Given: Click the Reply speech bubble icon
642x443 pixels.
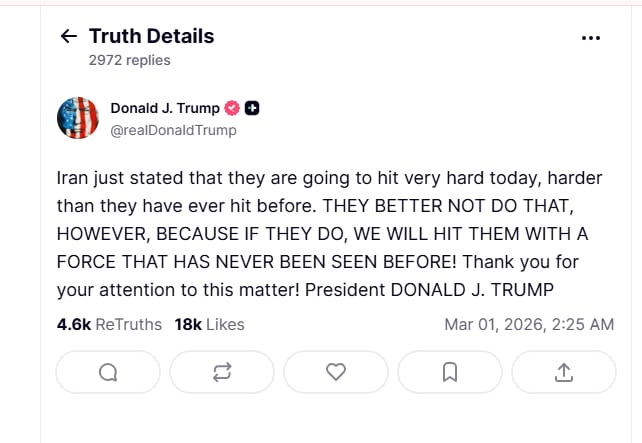Looking at the screenshot, I should 108,372.
